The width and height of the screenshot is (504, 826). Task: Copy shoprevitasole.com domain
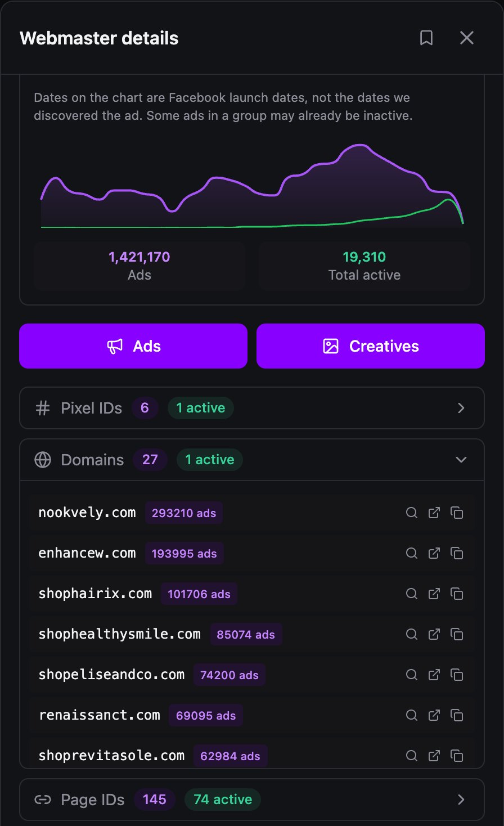[x=457, y=756]
